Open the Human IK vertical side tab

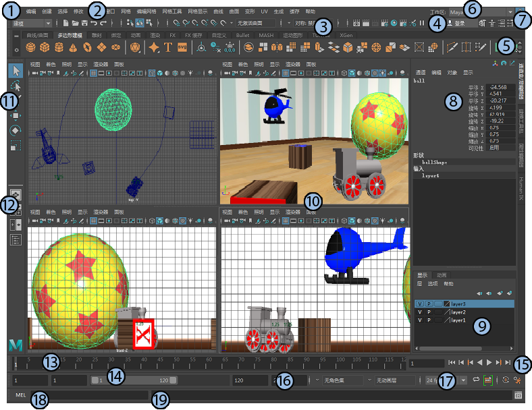[521, 188]
